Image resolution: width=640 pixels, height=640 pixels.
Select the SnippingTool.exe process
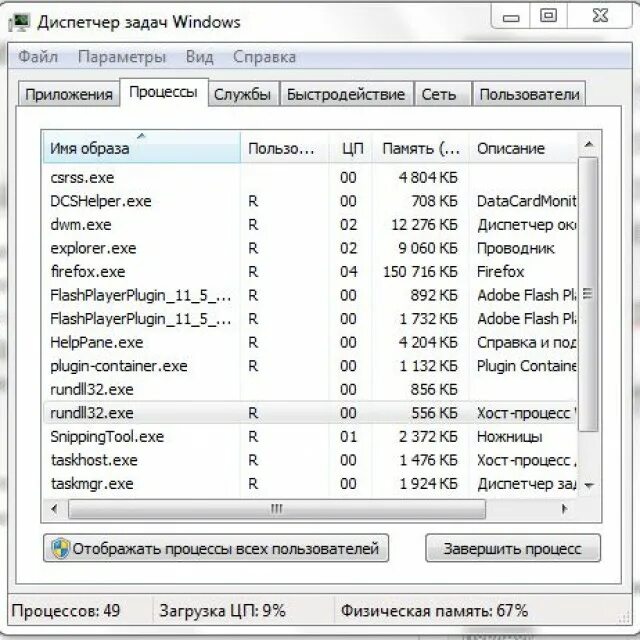(310, 437)
